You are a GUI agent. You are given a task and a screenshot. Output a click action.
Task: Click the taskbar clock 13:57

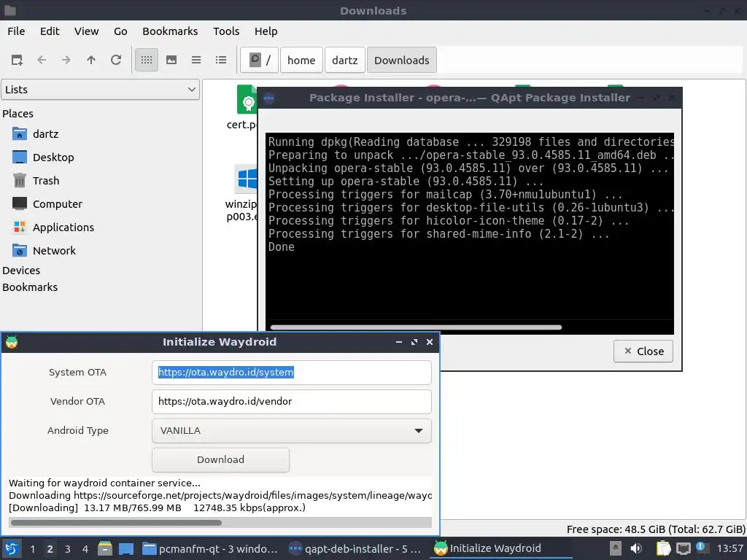click(x=729, y=549)
